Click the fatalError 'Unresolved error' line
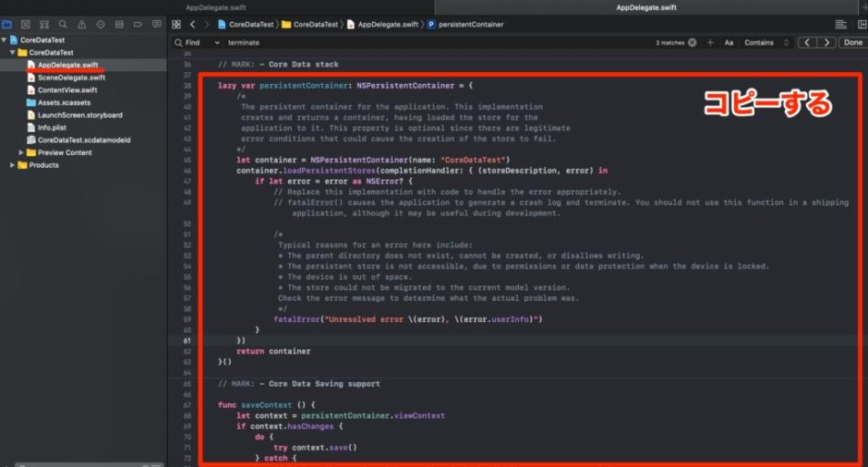Image resolution: width=868 pixels, height=467 pixels. point(408,319)
